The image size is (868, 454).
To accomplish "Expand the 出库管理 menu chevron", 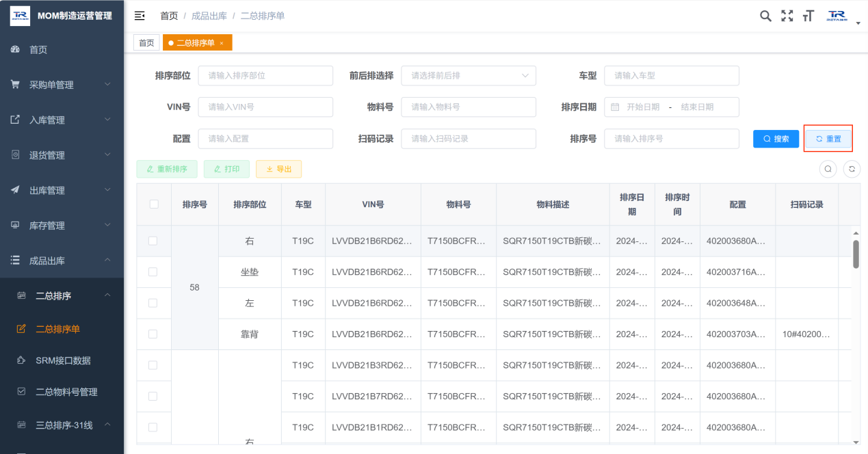I will coord(107,190).
